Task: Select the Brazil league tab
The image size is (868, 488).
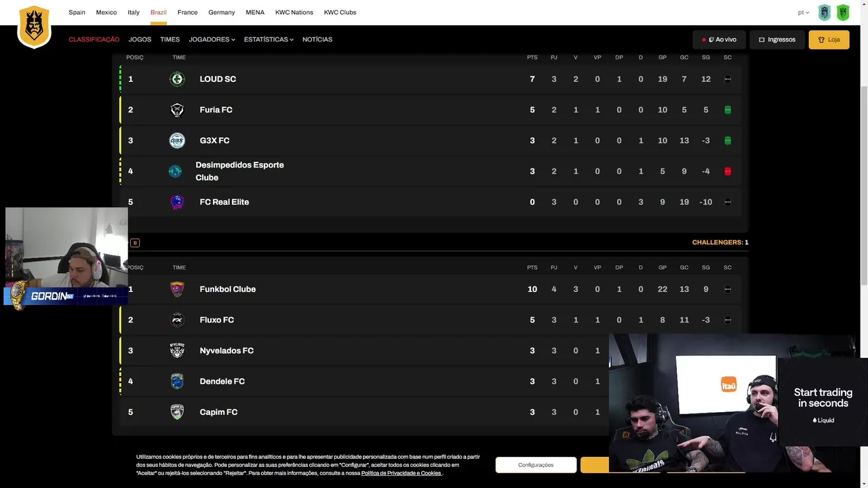Action: point(159,12)
